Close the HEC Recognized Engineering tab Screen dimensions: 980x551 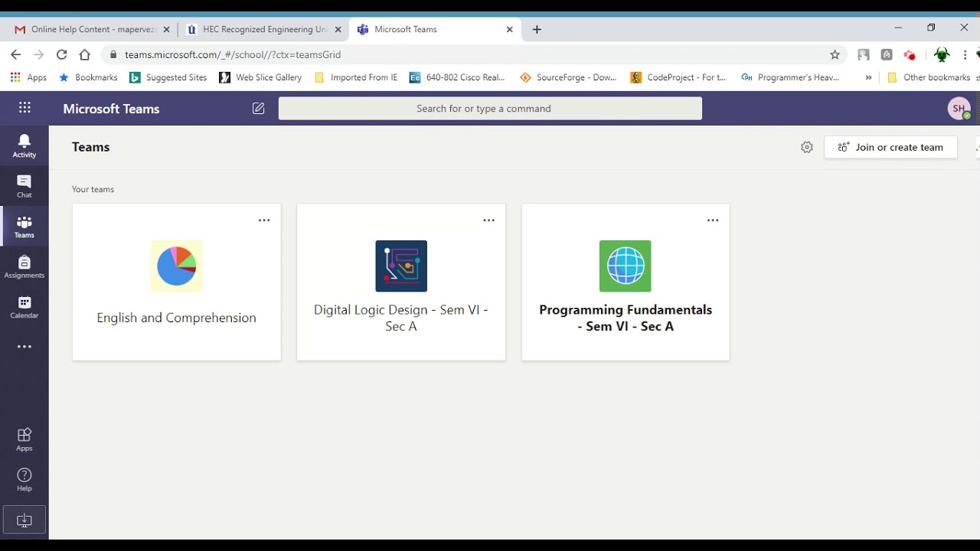point(338,29)
